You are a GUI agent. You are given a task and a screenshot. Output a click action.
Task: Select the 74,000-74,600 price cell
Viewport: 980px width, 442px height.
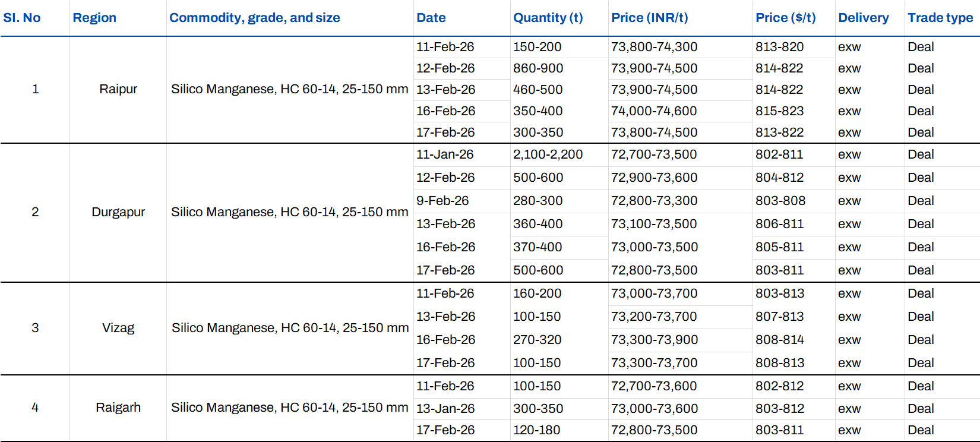point(654,111)
